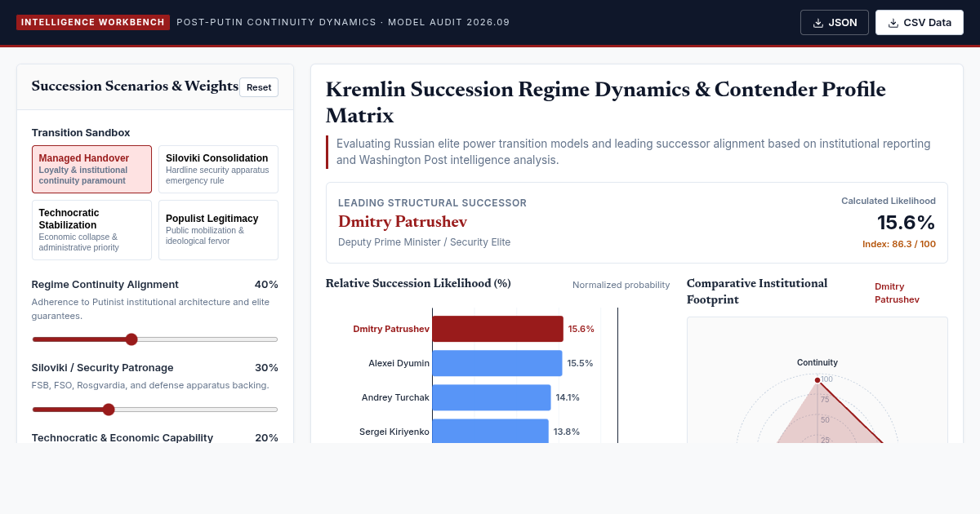Click the JSON download icon

click(818, 23)
